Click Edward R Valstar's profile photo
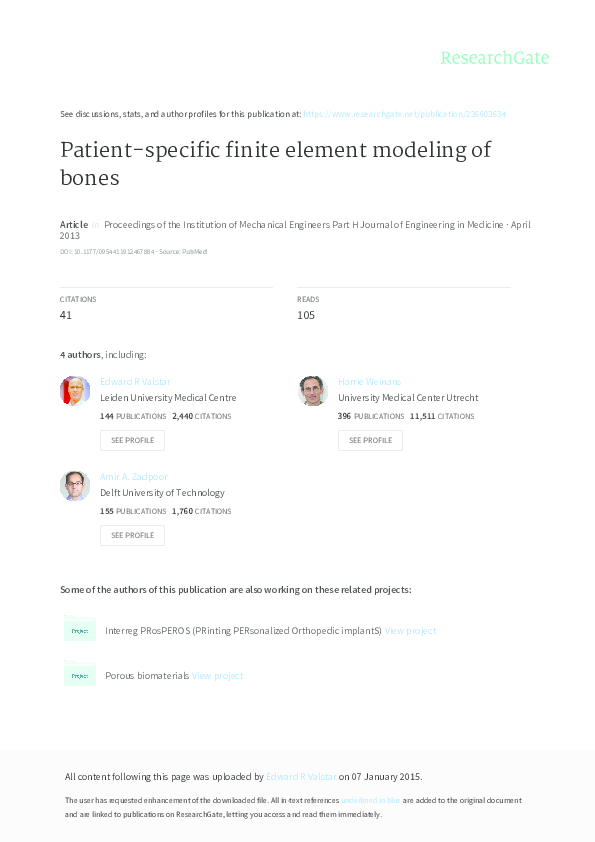The height and width of the screenshot is (842, 595). coord(74,390)
